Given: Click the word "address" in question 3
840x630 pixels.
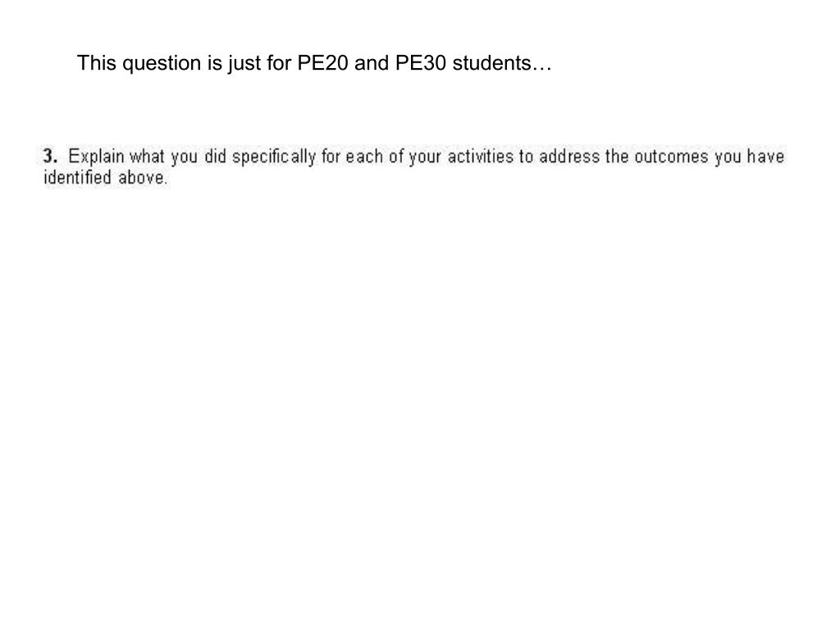Looking at the screenshot, I should 569,157.
